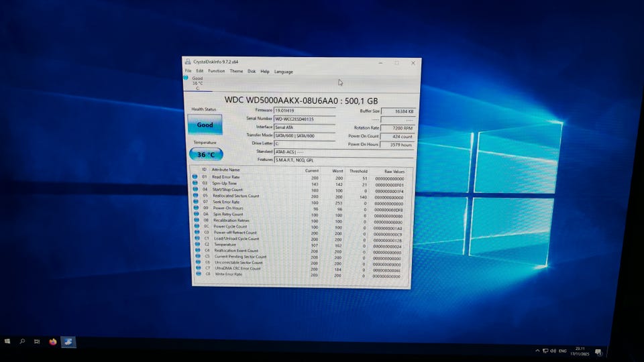This screenshot has width=644, height=362.
Task: Click the Current column header
Action: pos(312,171)
